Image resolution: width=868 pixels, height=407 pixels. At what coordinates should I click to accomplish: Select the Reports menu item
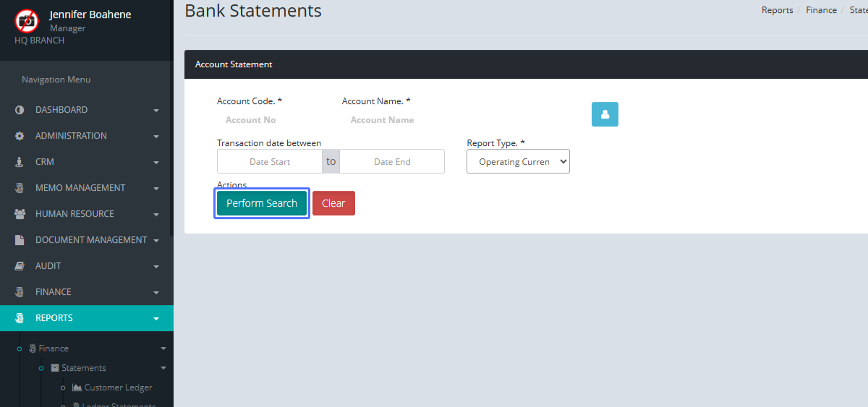[x=54, y=318]
